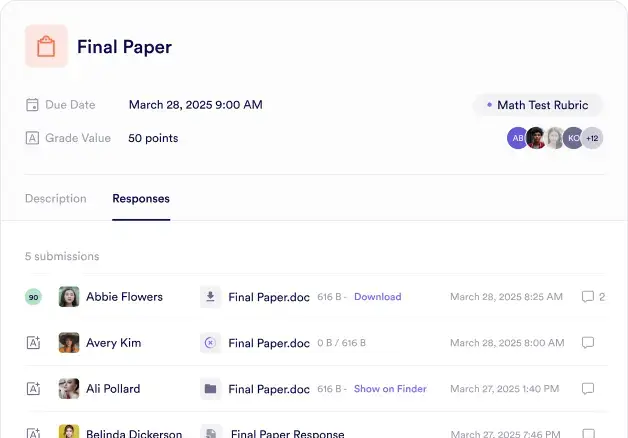Select the Responses tab

[141, 199]
